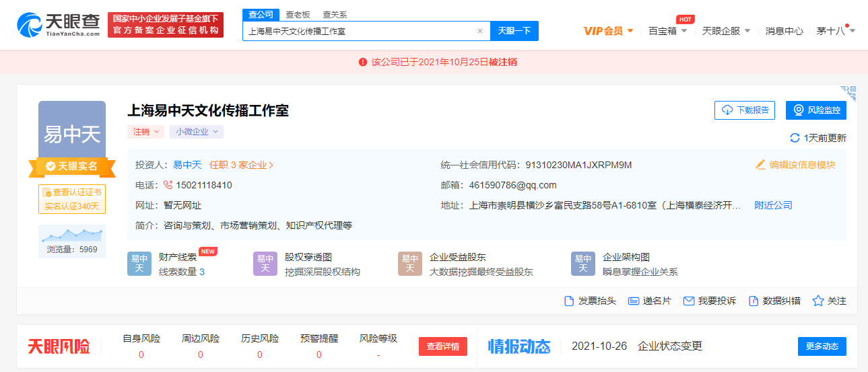Click the 天眼实名 verified badge

pyautogui.click(x=72, y=166)
